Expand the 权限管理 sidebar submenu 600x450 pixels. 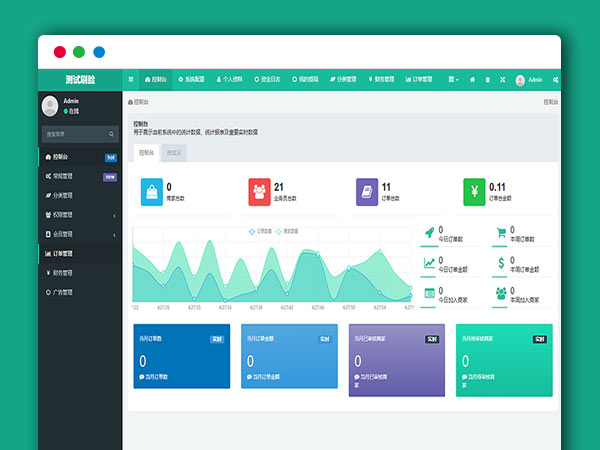(79, 215)
